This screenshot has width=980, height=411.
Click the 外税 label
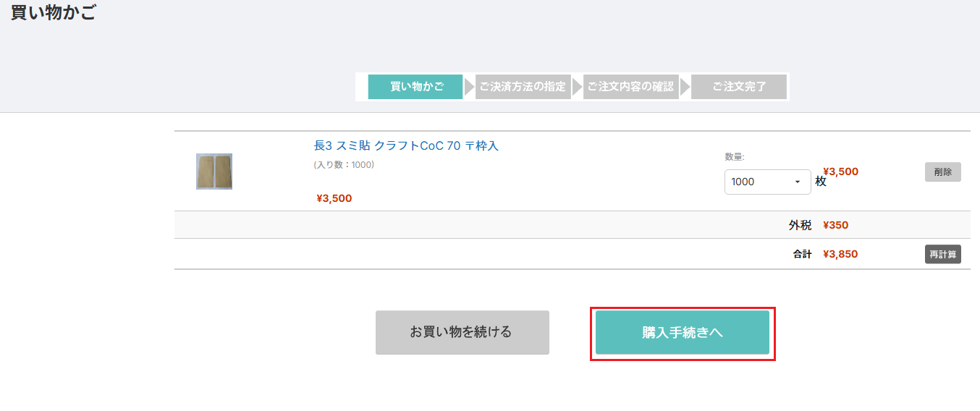800,225
